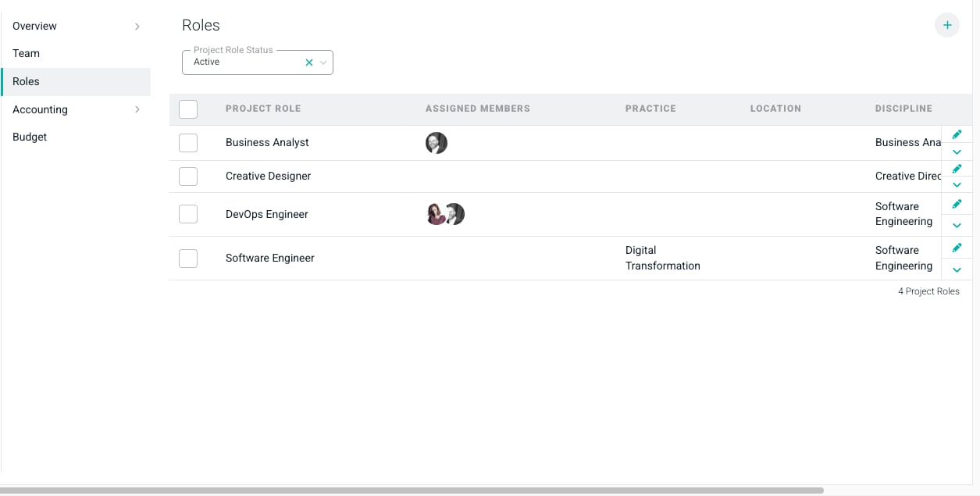Toggle the select-all roles header checkbox
Image resolution: width=980 pixels, height=496 pixels.
[x=188, y=109]
